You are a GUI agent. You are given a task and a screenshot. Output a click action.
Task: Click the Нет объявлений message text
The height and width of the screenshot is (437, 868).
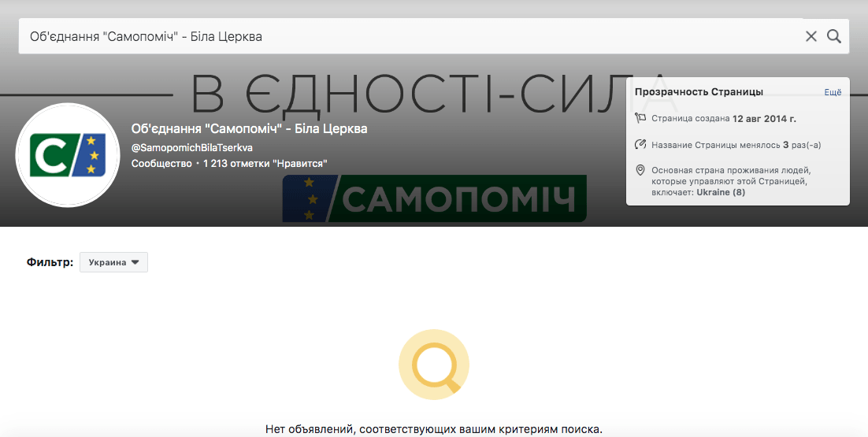click(434, 429)
